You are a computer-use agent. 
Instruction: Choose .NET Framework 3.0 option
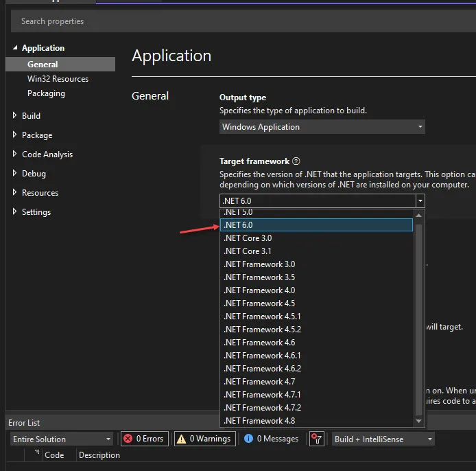click(x=316, y=264)
